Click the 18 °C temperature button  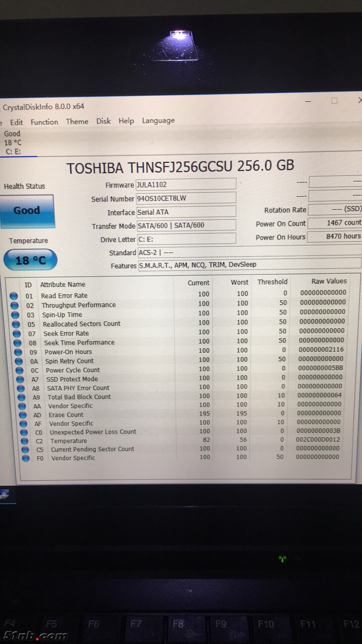(30, 261)
